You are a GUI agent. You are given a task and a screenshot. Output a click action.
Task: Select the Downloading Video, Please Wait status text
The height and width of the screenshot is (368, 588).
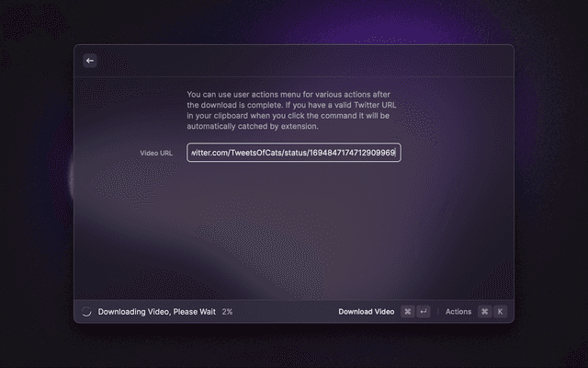click(x=156, y=312)
